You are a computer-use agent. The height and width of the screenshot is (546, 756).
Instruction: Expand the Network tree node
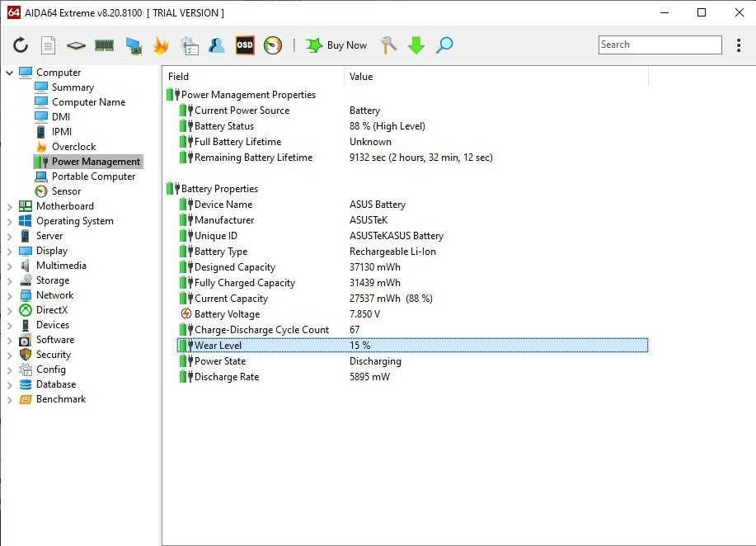[x=9, y=295]
